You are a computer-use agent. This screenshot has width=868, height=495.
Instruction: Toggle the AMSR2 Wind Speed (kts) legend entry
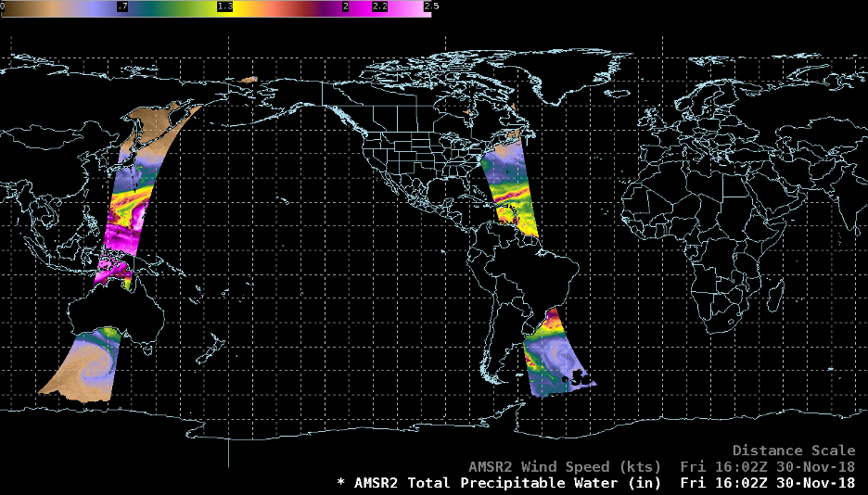pyautogui.click(x=566, y=466)
